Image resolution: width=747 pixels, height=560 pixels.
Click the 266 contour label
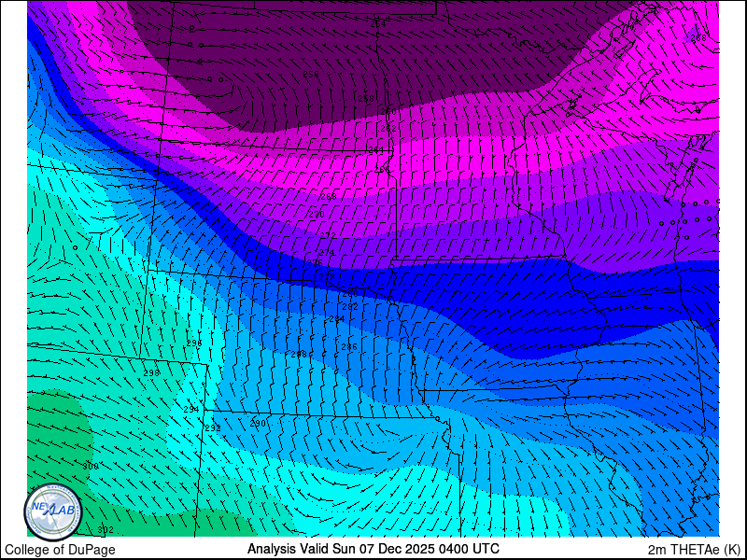(x=382, y=170)
